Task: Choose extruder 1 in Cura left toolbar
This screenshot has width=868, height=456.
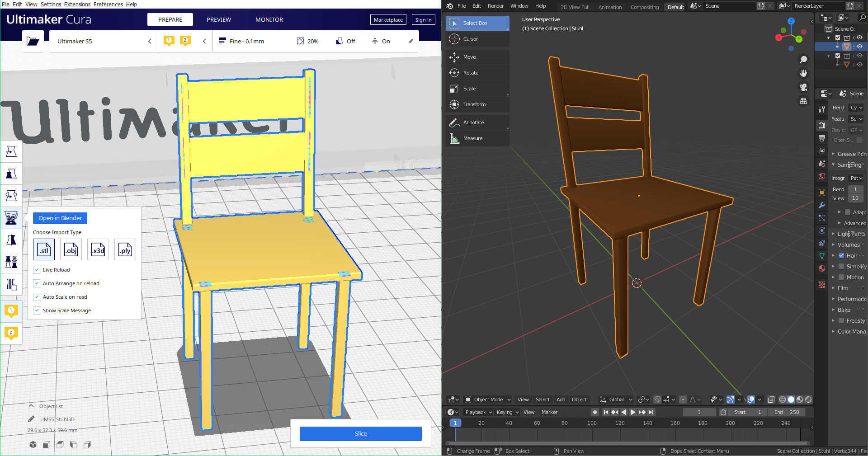Action: (11, 311)
